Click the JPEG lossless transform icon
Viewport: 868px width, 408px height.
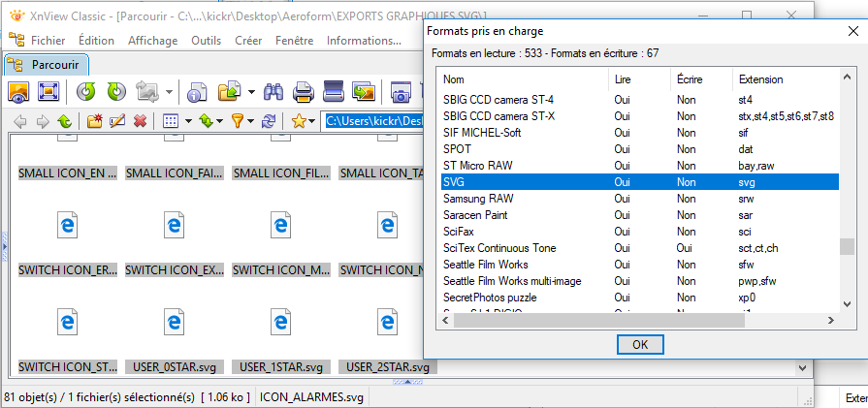147,91
